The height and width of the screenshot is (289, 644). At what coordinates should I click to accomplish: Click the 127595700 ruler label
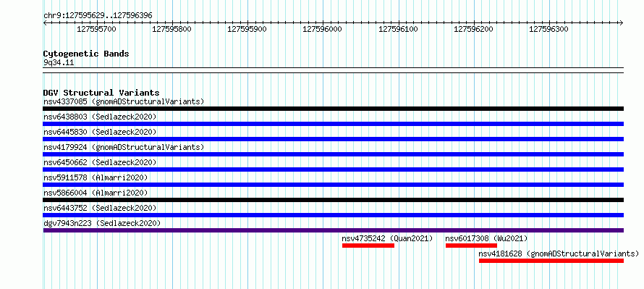tap(96, 29)
